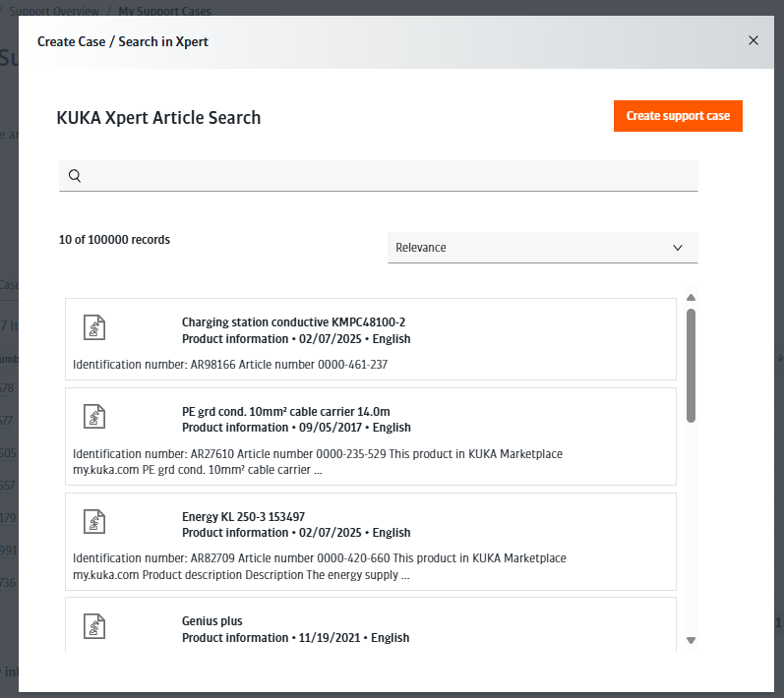This screenshot has height=698, width=784.
Task: Click the results scrollbar thumb
Action: point(691,366)
